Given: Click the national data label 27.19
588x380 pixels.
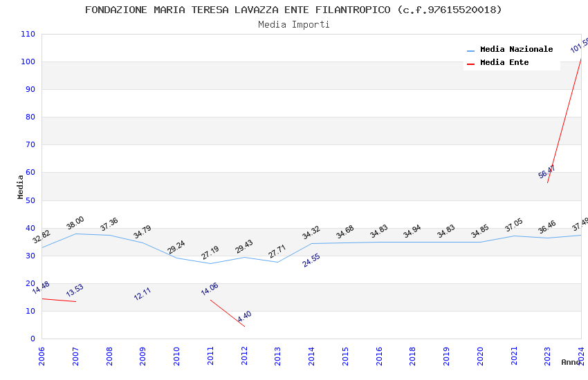Looking at the screenshot, I should pyautogui.click(x=210, y=253).
